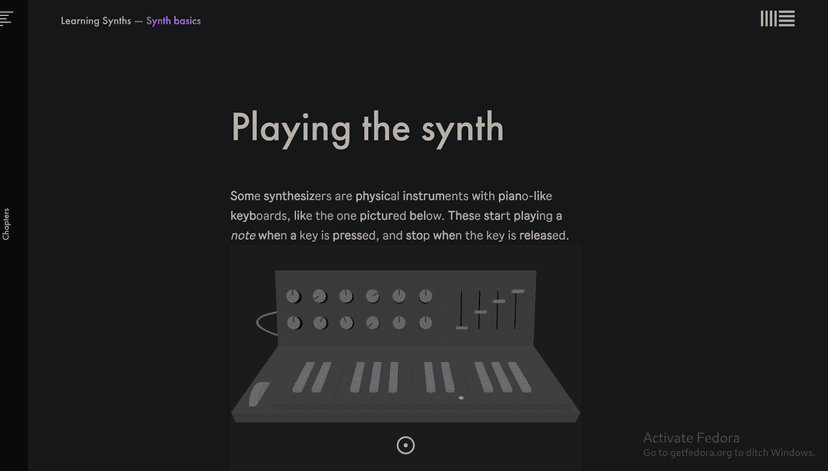828x471 pixels.
Task: Click the circular marker below the synth
Action: pos(405,445)
